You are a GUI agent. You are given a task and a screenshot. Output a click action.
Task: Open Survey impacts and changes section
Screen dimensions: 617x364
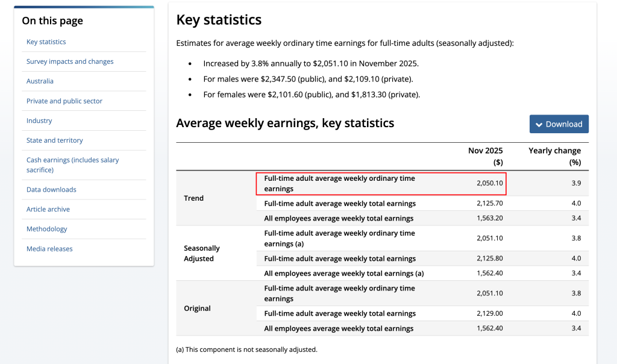[x=70, y=61]
